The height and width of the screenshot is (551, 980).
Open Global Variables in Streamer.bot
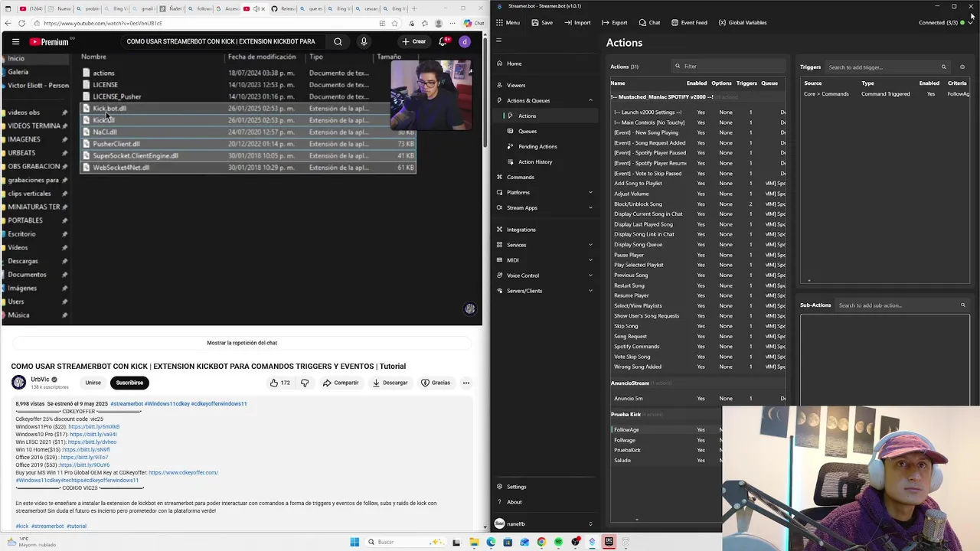coord(742,22)
